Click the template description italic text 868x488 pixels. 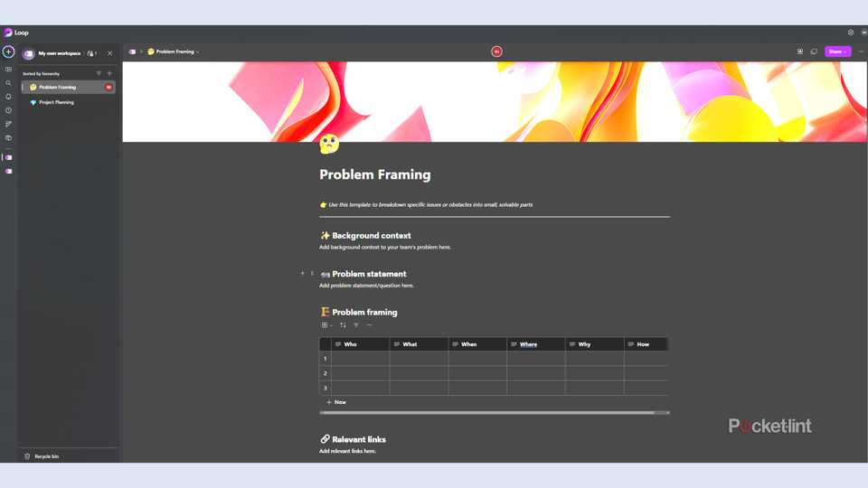[430, 205]
